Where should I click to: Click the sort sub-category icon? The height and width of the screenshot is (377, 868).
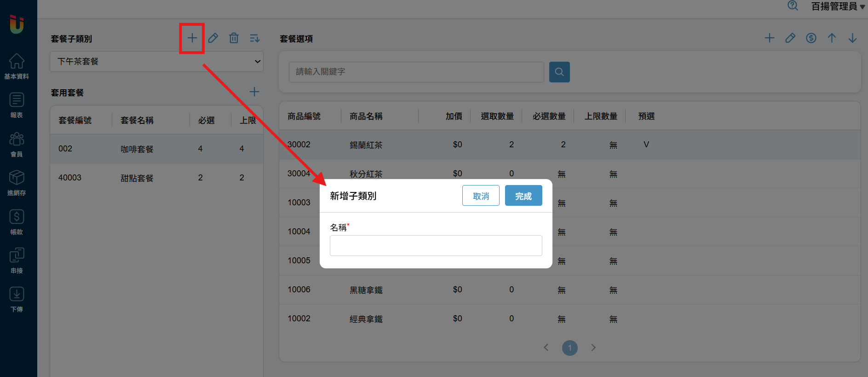coord(254,38)
